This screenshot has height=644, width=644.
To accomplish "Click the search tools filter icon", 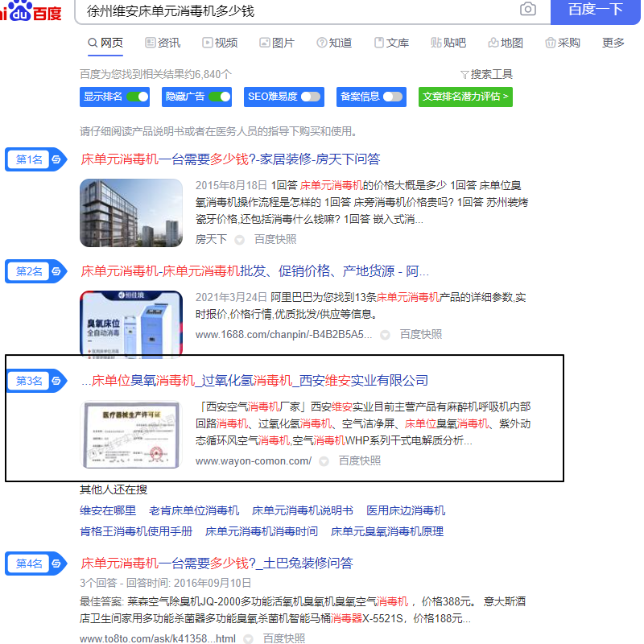I will (x=464, y=75).
